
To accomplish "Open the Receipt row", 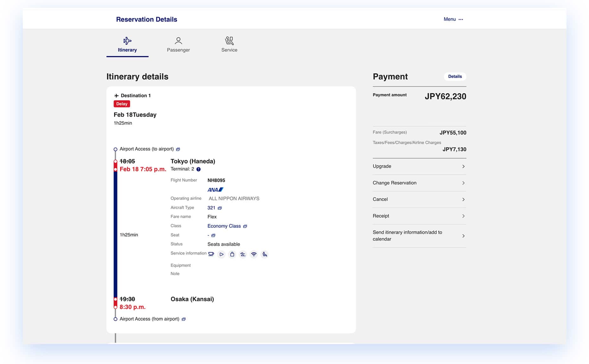I will tap(419, 216).
